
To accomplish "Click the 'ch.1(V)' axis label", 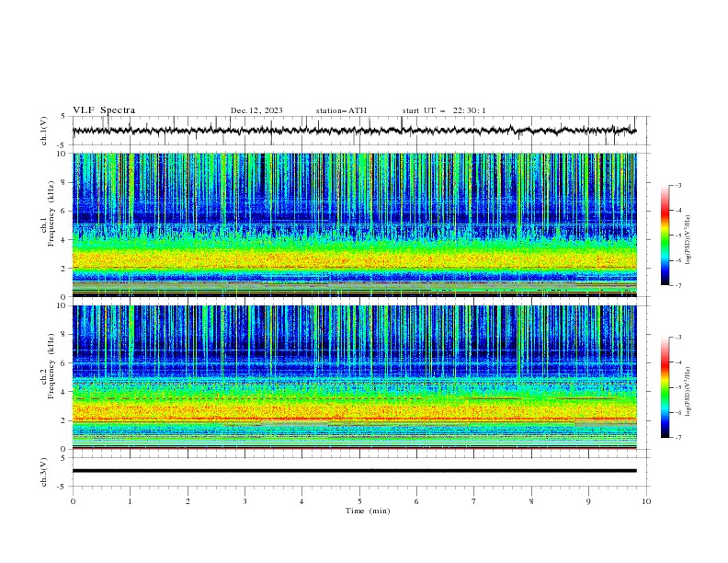I will click(44, 131).
